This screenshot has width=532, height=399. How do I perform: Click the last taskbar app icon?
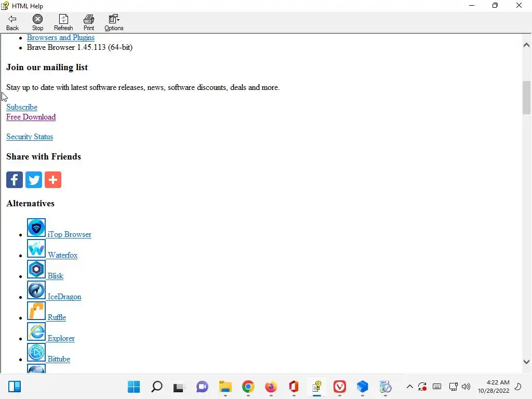coord(385,387)
